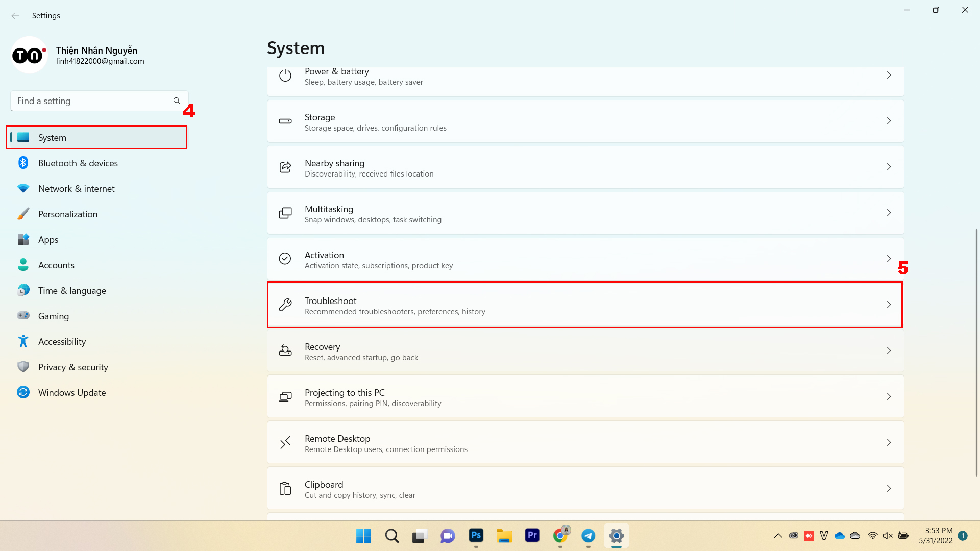Screen dimensions: 980x551
Task: Click the vertical scrollbar on right
Action: click(976, 352)
